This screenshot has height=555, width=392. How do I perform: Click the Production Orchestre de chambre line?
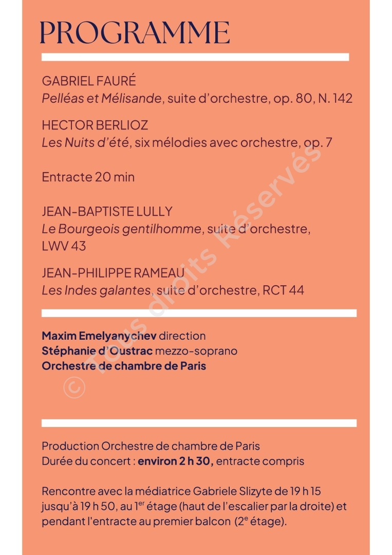[151, 446]
